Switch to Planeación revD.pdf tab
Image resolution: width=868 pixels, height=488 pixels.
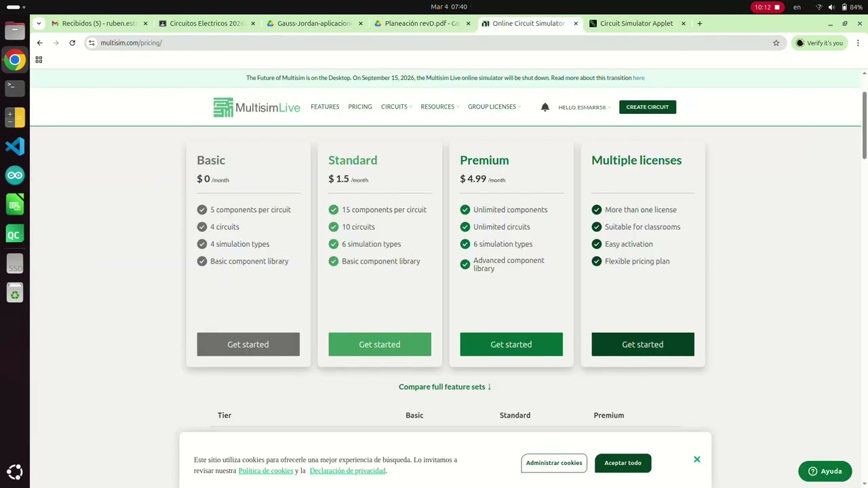(x=422, y=23)
